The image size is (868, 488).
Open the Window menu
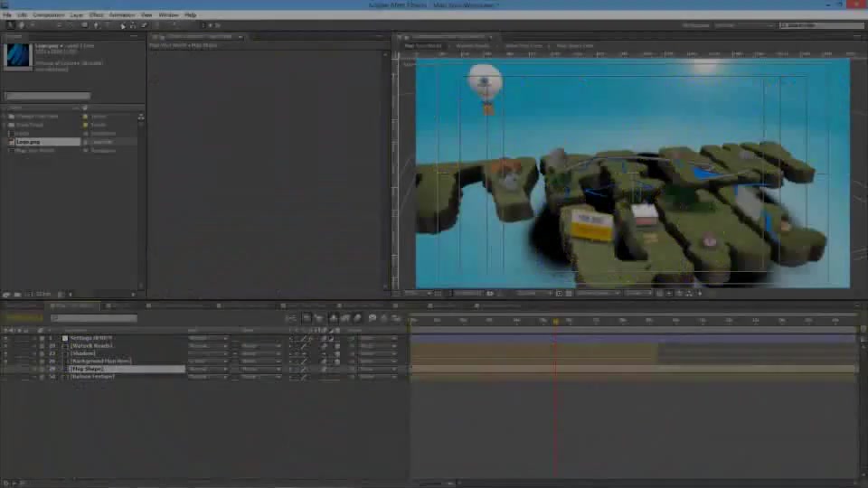[x=168, y=15]
